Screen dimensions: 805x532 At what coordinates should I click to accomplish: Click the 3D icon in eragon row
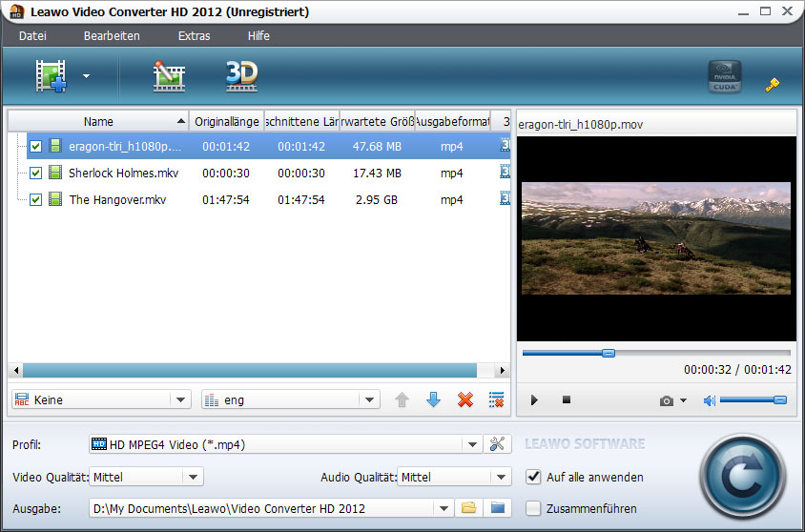506,145
